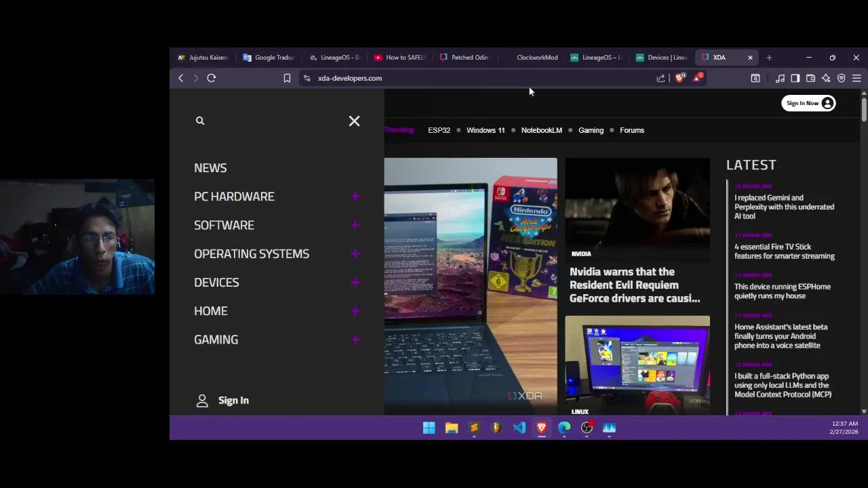Open the ESP32 trending topic

(439, 130)
